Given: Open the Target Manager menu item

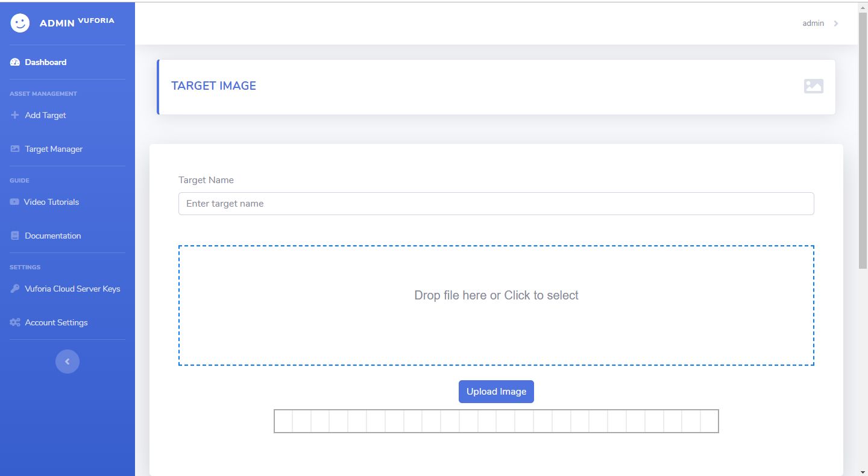Looking at the screenshot, I should tap(54, 149).
